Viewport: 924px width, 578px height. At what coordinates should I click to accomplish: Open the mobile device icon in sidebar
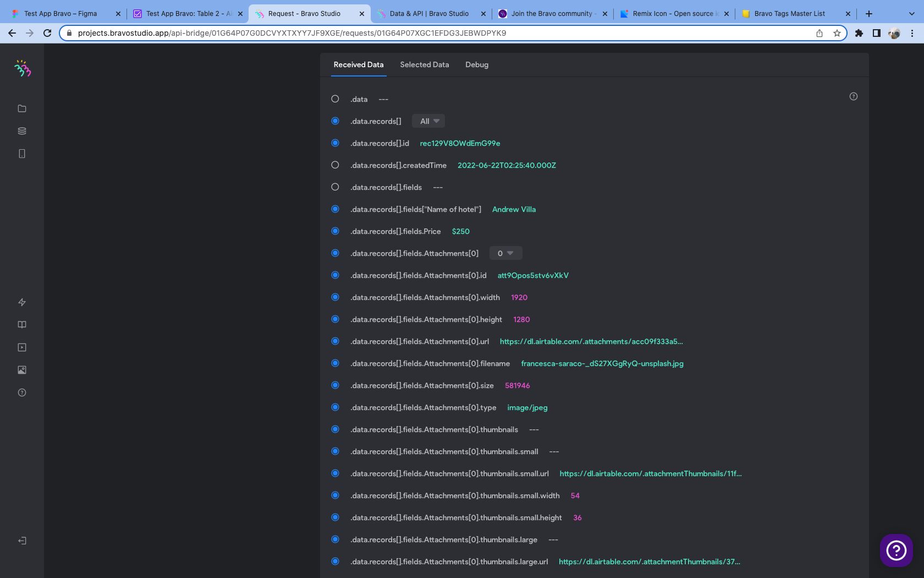pos(22,154)
